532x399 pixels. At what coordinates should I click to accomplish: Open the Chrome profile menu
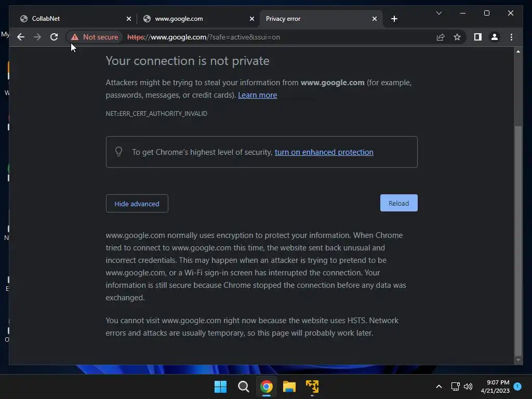(495, 37)
